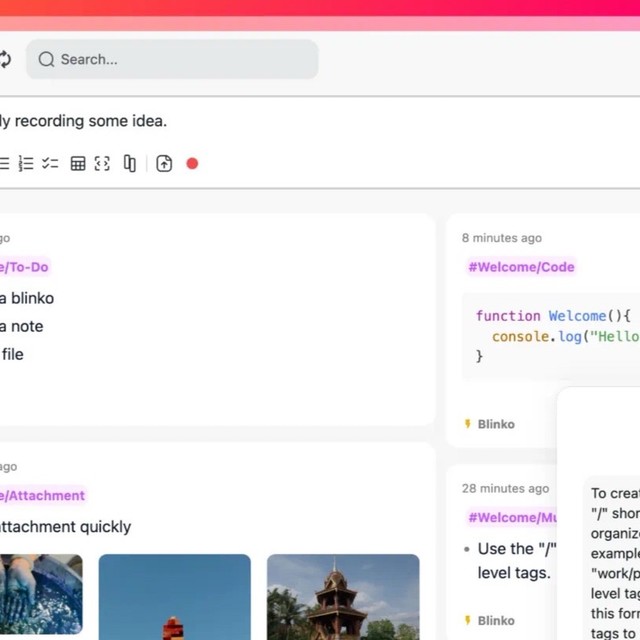Click the blue sky photo thumbnail
Image resolution: width=640 pixels, height=640 pixels.
point(175,597)
